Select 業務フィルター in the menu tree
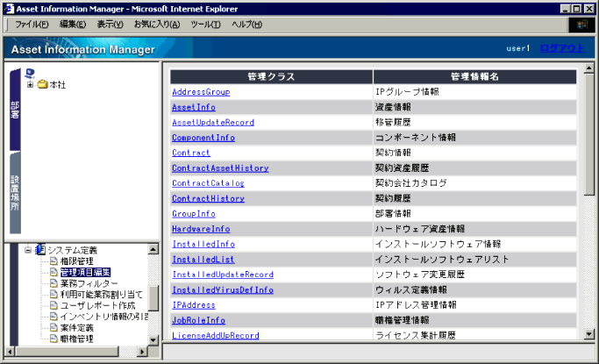This screenshot has width=599, height=364. 89,283
